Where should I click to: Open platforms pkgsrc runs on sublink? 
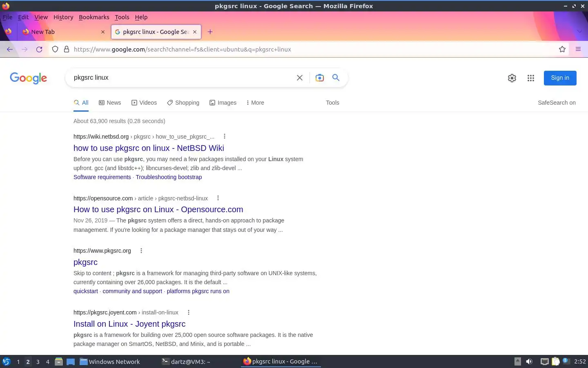click(x=198, y=291)
